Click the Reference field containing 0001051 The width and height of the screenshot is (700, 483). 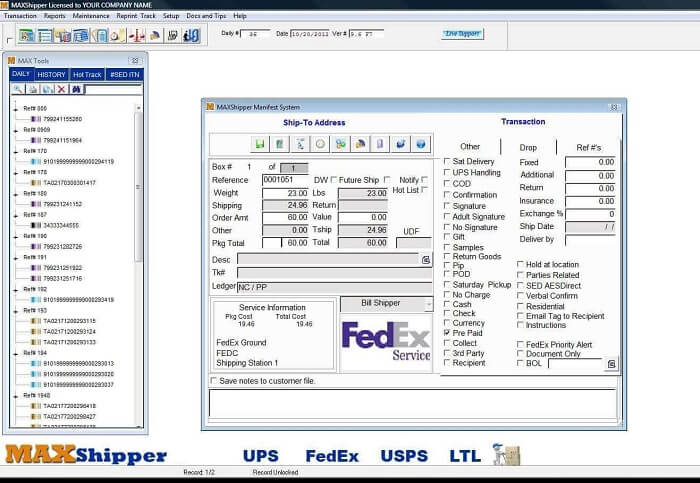[x=285, y=179]
